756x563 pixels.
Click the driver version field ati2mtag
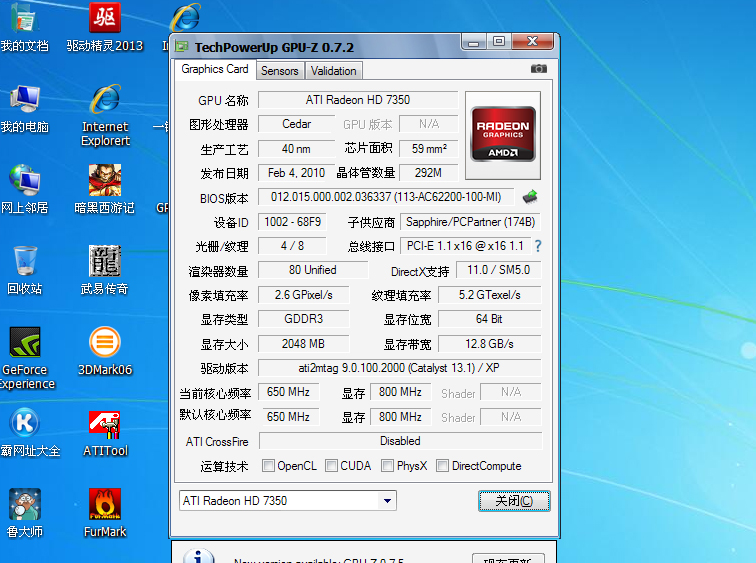(399, 368)
